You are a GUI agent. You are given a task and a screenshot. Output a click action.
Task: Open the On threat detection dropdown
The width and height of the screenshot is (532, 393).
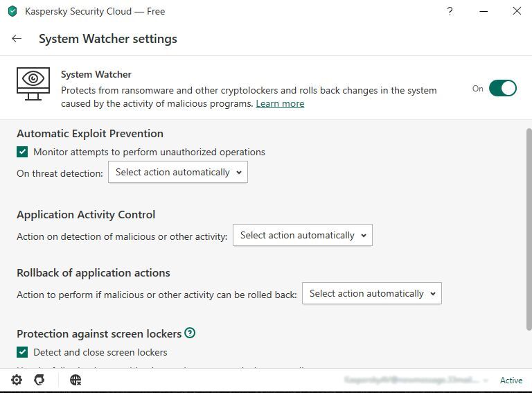click(x=178, y=172)
